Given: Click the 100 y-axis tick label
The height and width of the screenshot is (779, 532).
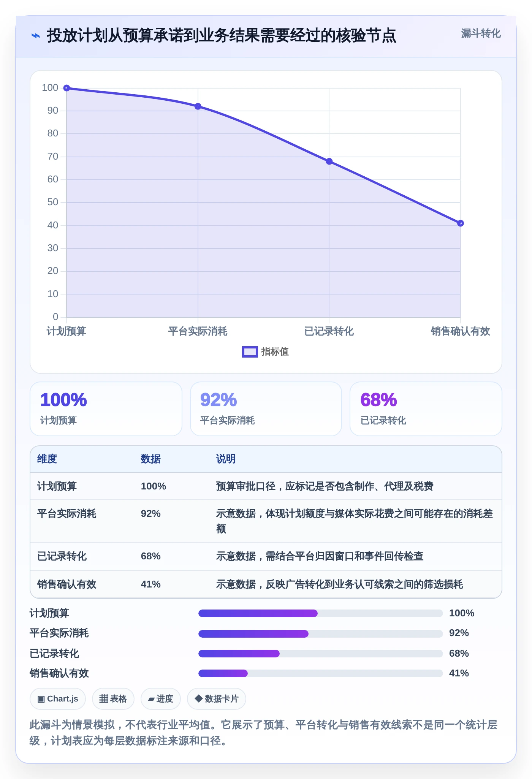Looking at the screenshot, I should pyautogui.click(x=50, y=88).
